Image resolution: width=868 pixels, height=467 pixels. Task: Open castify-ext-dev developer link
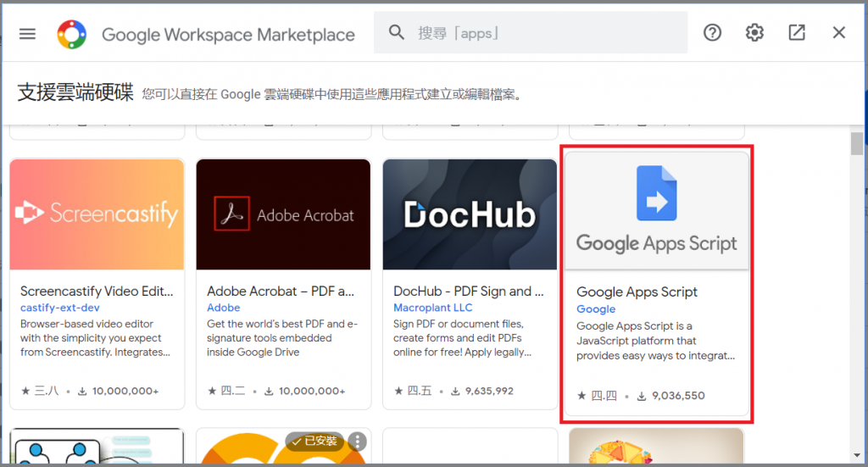tap(60, 308)
